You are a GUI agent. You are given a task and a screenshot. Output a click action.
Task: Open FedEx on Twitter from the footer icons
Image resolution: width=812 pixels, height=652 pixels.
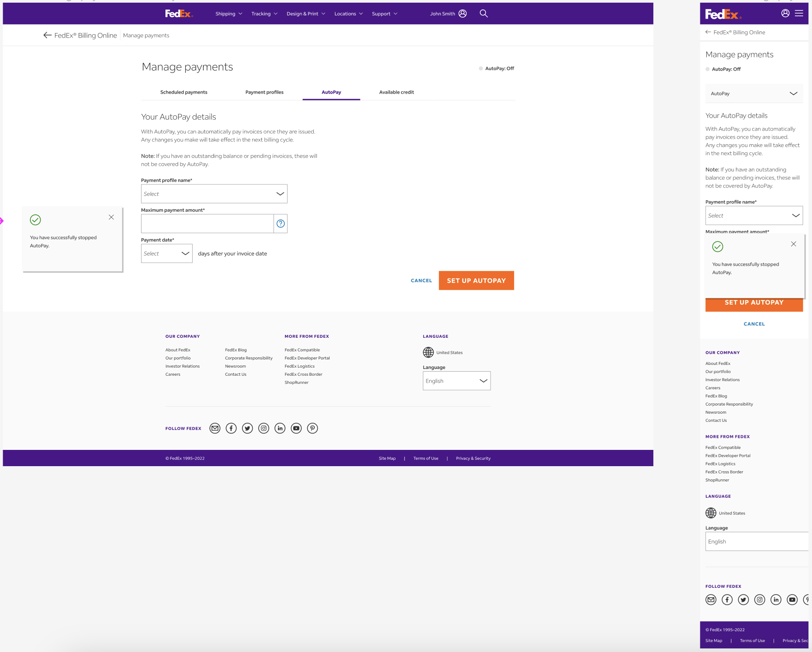(x=247, y=428)
